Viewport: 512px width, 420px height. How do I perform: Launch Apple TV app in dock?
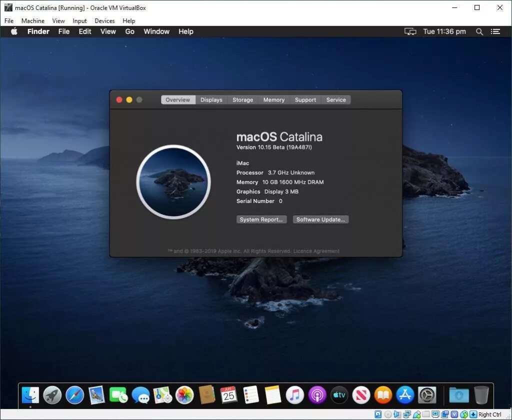339,395
